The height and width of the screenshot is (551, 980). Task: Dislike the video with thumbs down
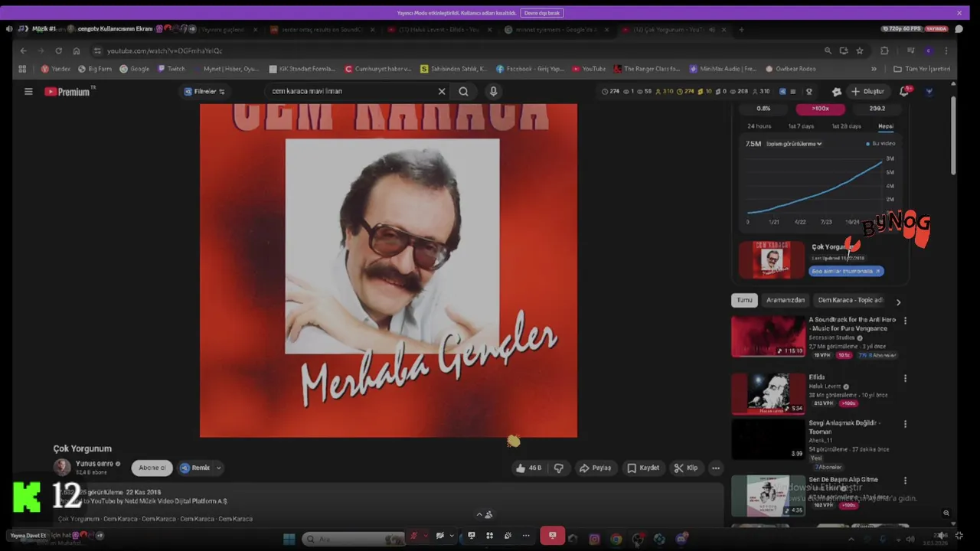pyautogui.click(x=559, y=468)
